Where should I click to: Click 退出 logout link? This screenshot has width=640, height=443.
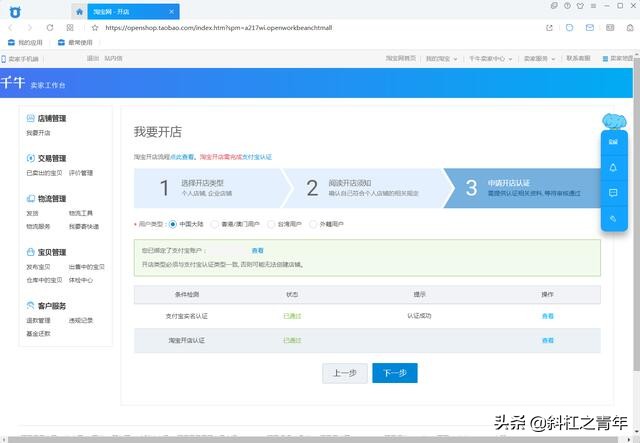click(x=93, y=58)
